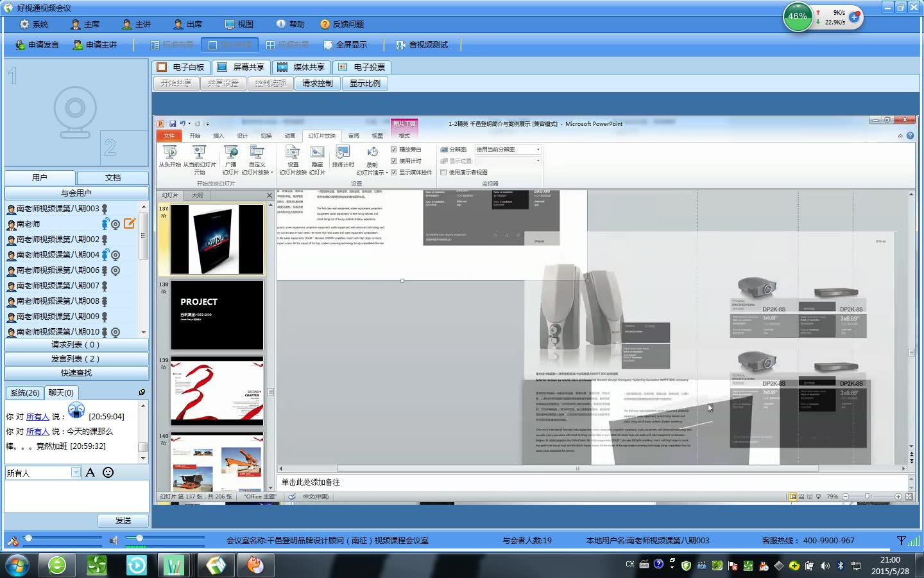Open the 主席 menu
Image resolution: width=924 pixels, height=578 pixels.
click(x=85, y=24)
